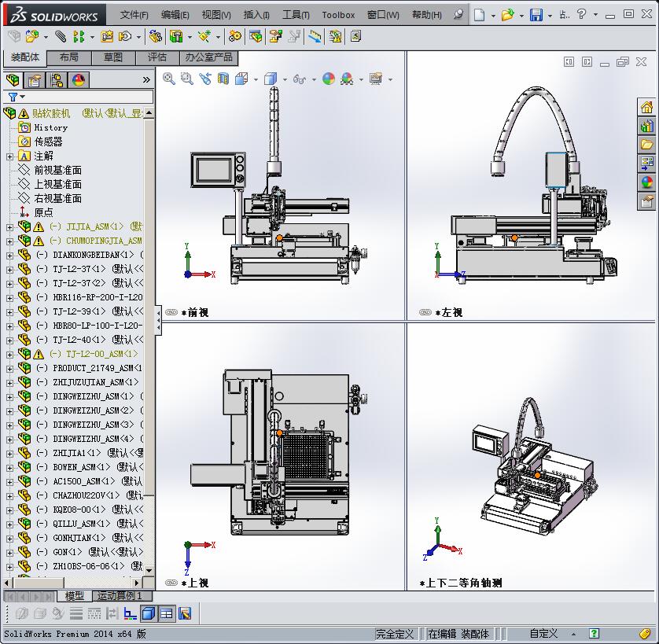
Task: Expand the 注解 annotations tree node
Action: pos(9,156)
